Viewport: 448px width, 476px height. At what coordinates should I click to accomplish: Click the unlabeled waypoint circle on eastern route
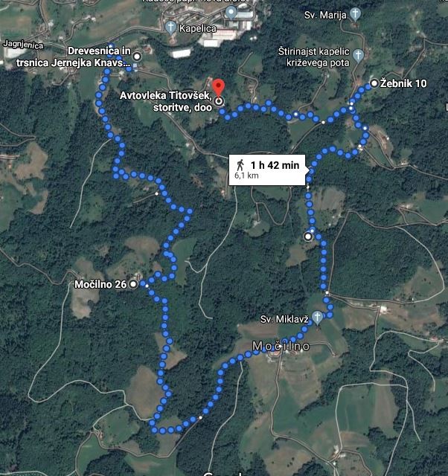[308, 237]
